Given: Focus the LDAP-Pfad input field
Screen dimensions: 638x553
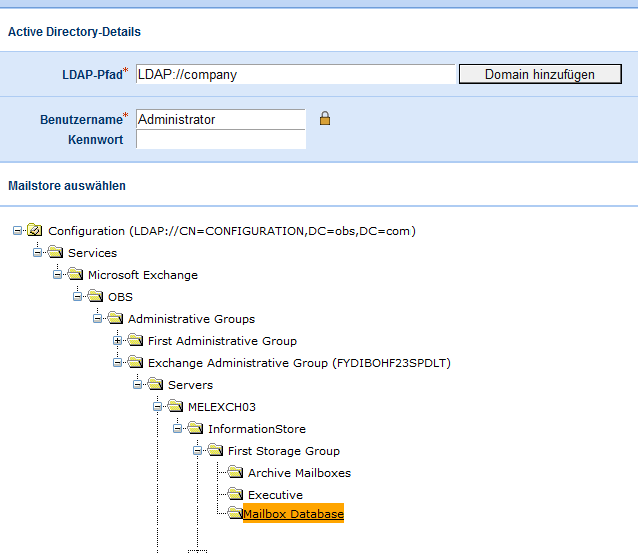Looking at the screenshot, I should tap(295, 75).
